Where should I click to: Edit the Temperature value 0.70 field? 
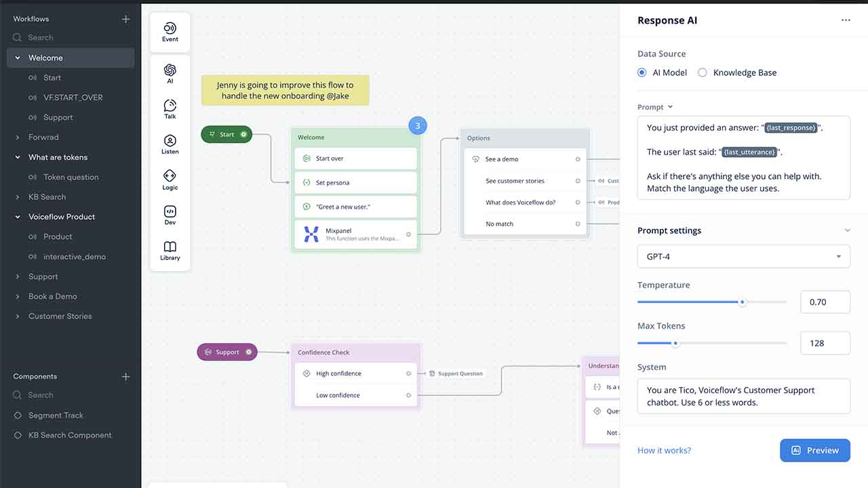tap(825, 302)
